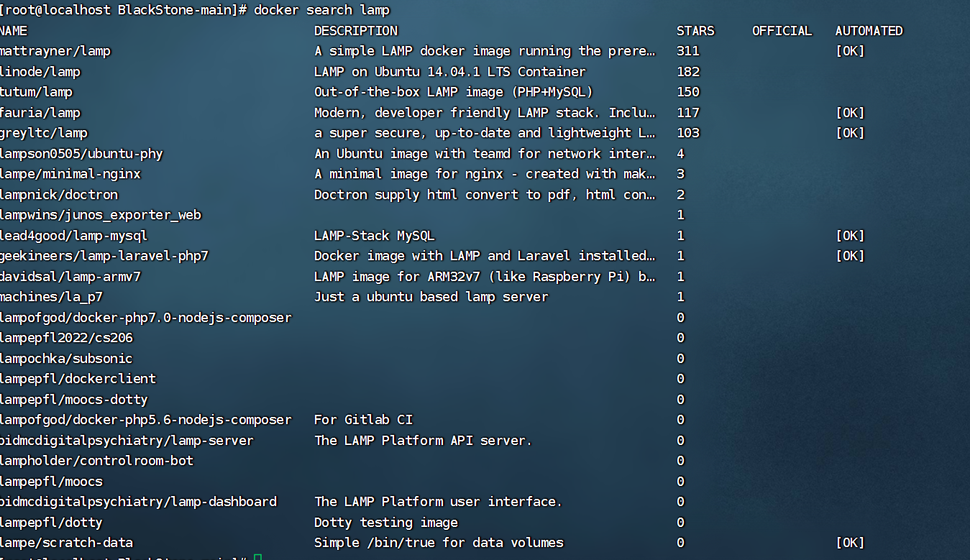The height and width of the screenshot is (560, 970).
Task: Click 'Simple /bin/true for data volumes' description
Action: pyautogui.click(x=439, y=543)
